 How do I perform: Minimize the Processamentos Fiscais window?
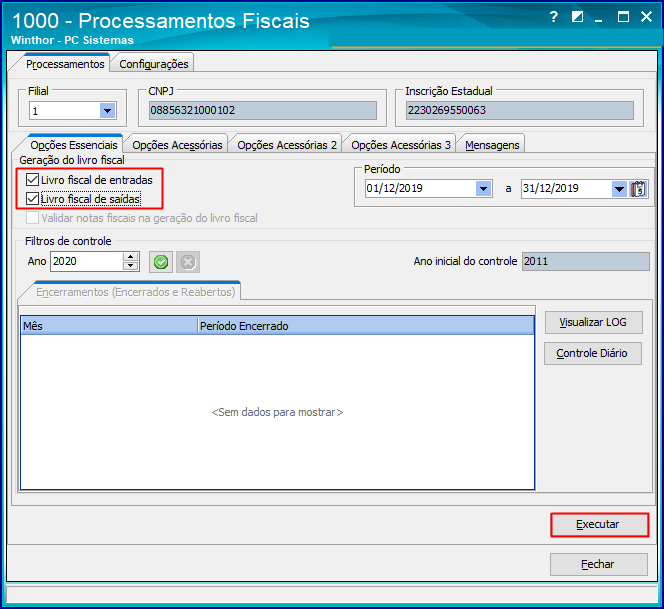[x=598, y=19]
